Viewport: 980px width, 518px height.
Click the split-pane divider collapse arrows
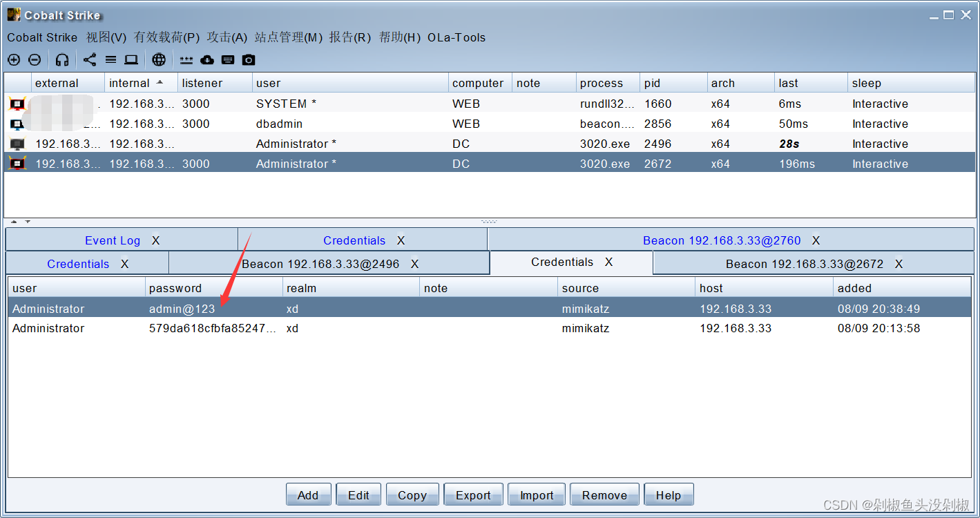coord(20,222)
